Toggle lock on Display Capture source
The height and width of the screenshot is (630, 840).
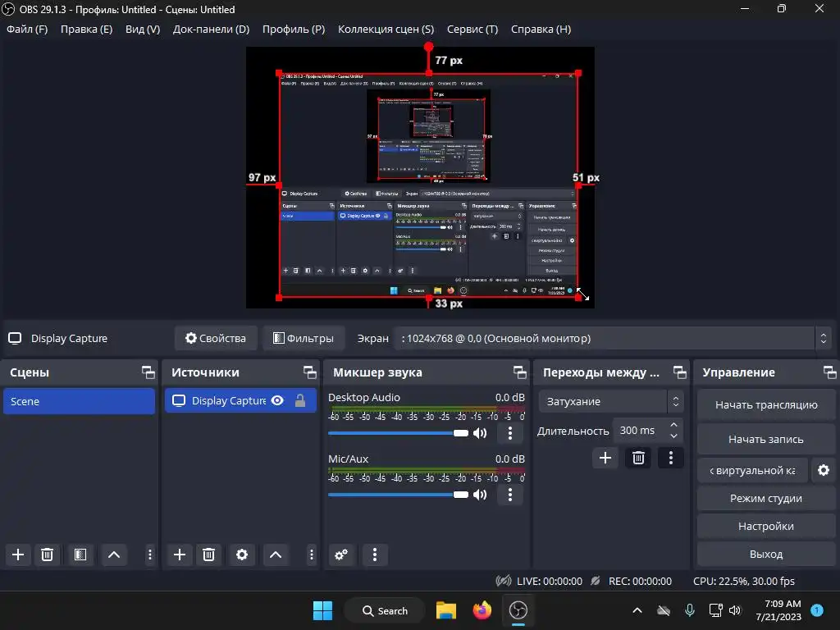coord(300,400)
